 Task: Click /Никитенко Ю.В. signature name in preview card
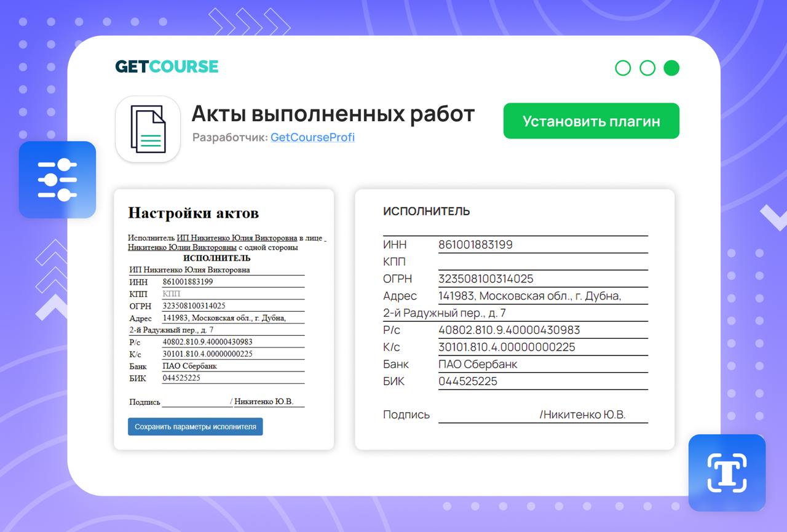[x=582, y=415]
